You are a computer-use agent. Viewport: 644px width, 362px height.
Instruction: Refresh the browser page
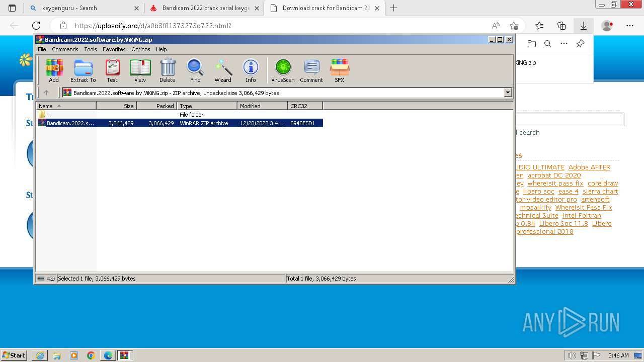pyautogui.click(x=36, y=26)
